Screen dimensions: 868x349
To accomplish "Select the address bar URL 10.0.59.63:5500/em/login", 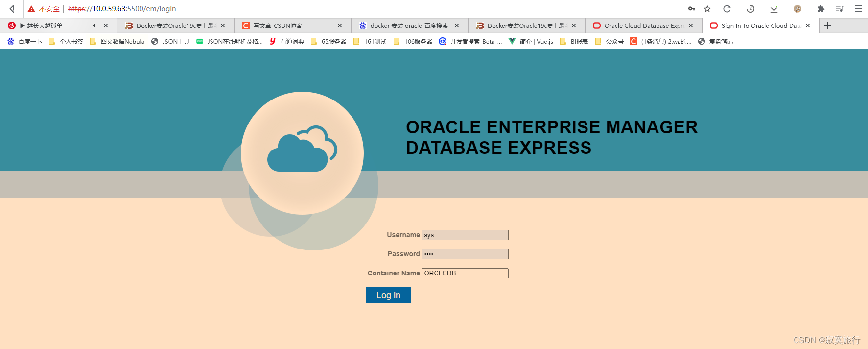I will (x=122, y=9).
